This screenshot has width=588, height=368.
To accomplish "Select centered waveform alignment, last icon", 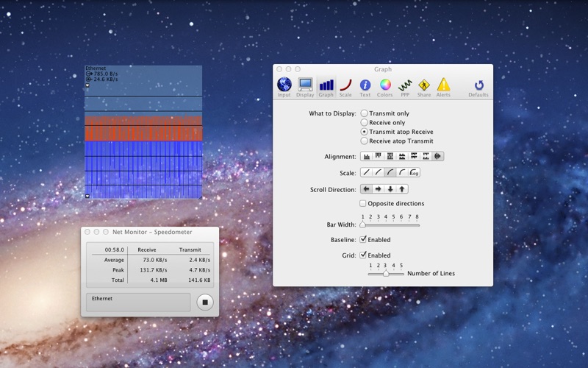I will [x=437, y=156].
